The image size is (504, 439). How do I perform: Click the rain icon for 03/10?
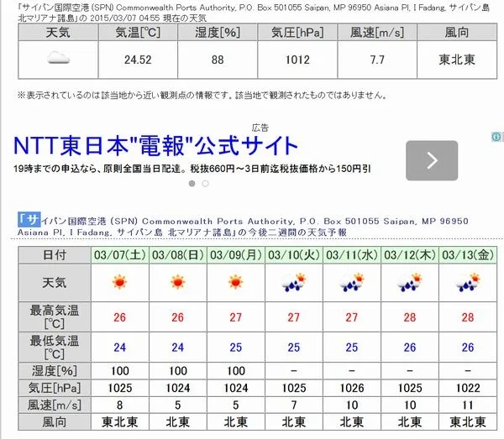[294, 282]
